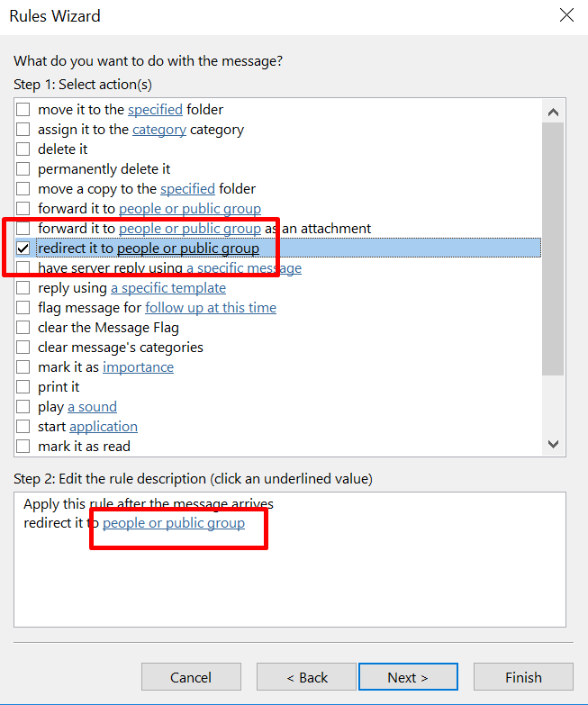
Task: Select the 'delete it' action text
Action: tap(62, 149)
